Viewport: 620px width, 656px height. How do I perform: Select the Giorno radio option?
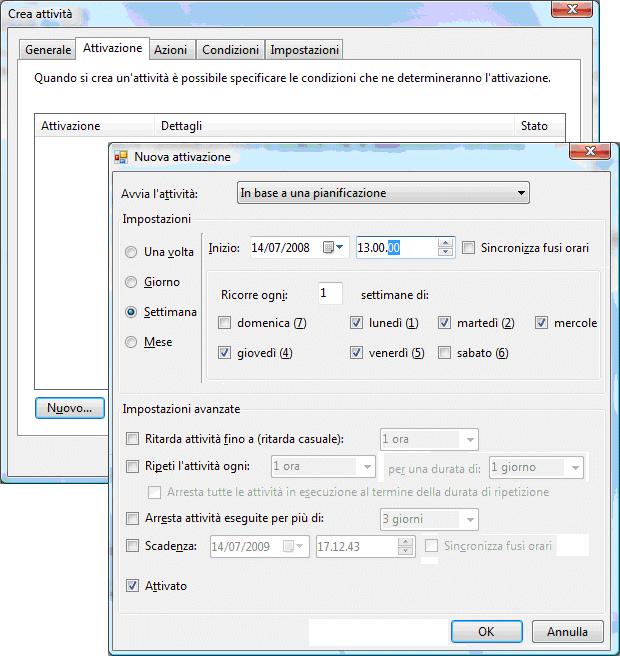point(131,282)
